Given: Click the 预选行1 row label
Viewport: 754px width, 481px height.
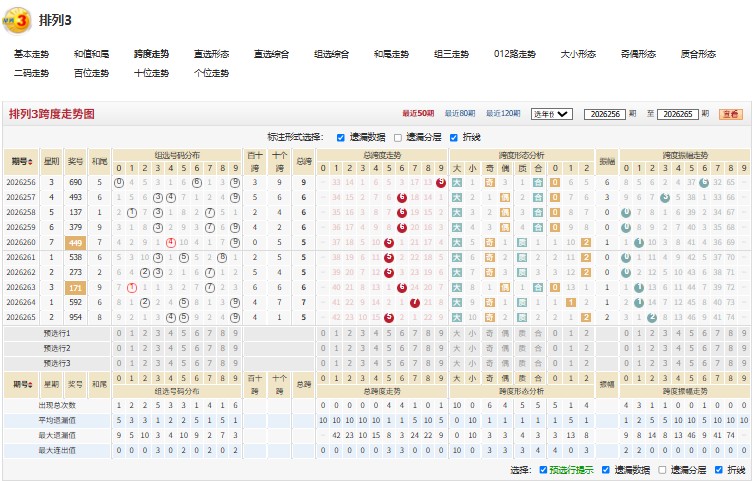Looking at the screenshot, I should click(57, 333).
